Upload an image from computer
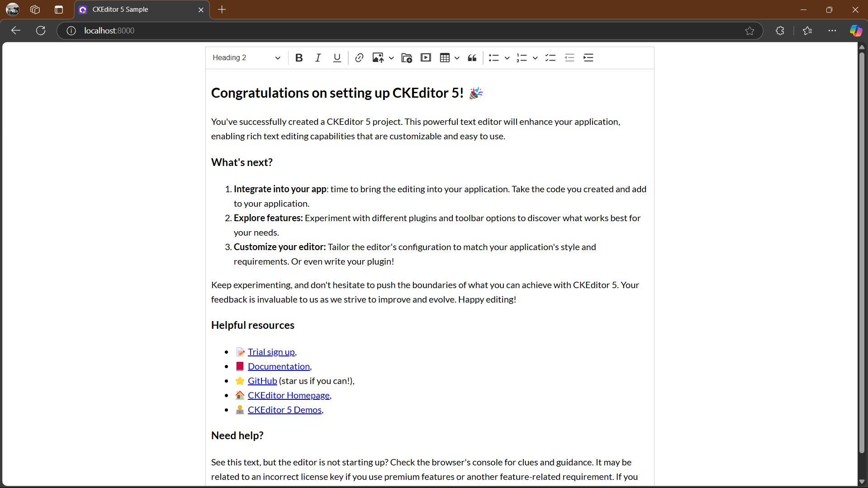 378,57
